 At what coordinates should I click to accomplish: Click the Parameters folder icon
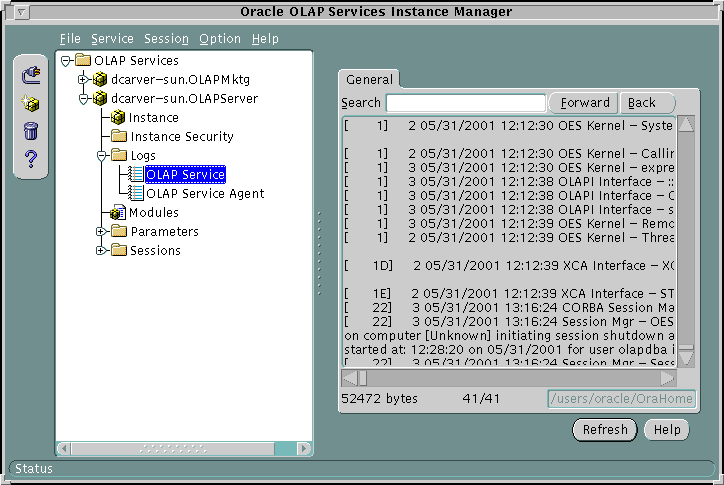tap(119, 230)
